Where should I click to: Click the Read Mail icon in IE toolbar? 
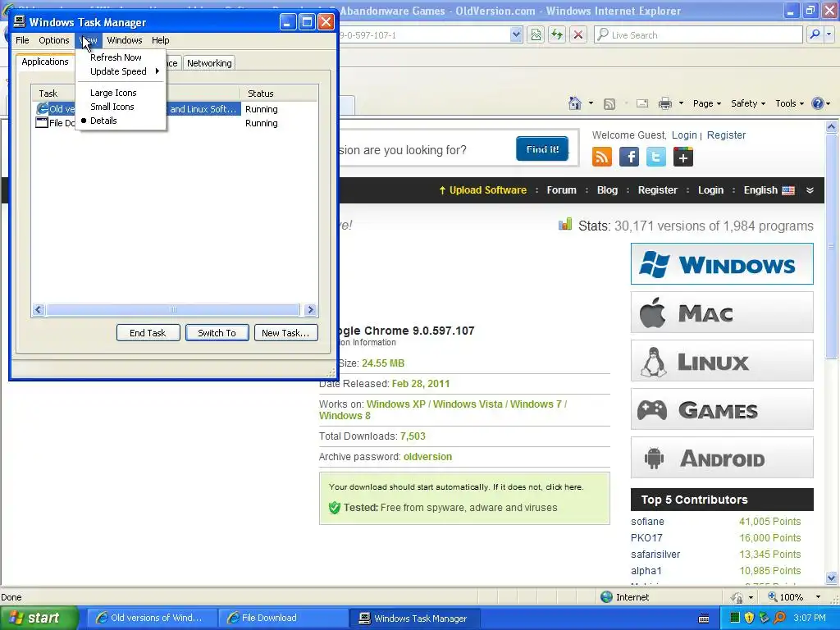pyautogui.click(x=642, y=103)
